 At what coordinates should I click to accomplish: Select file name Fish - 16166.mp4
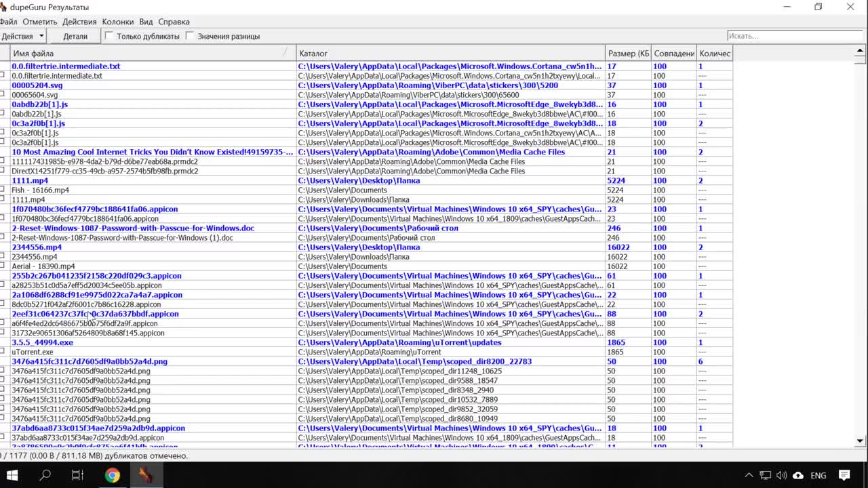click(x=40, y=190)
